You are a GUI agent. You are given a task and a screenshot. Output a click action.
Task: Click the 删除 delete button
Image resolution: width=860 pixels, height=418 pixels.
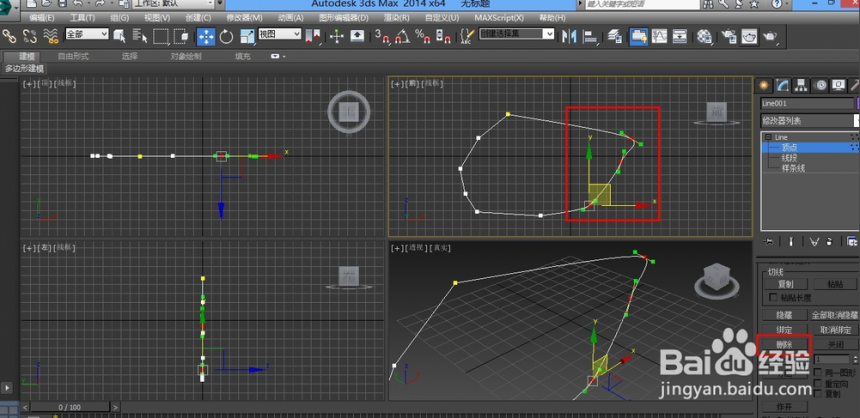click(784, 344)
